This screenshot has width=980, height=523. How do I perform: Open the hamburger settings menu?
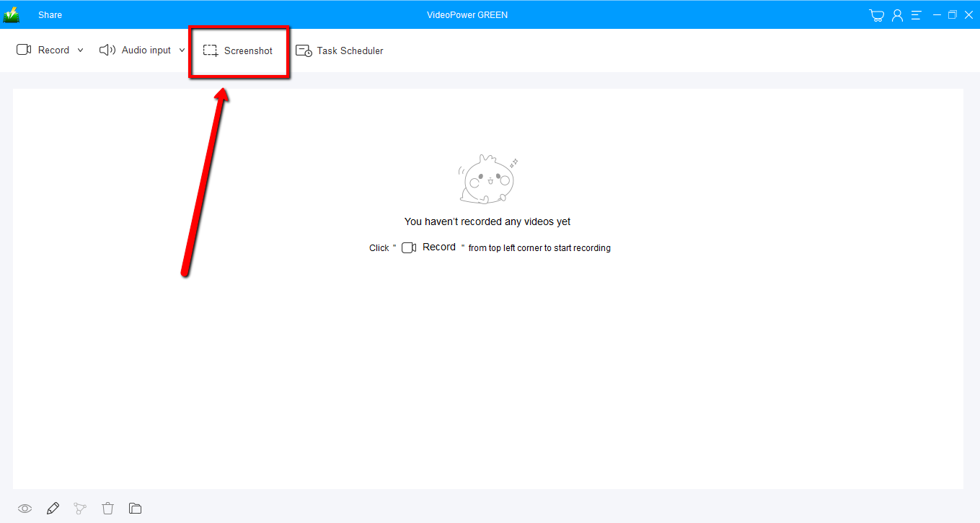(x=916, y=14)
